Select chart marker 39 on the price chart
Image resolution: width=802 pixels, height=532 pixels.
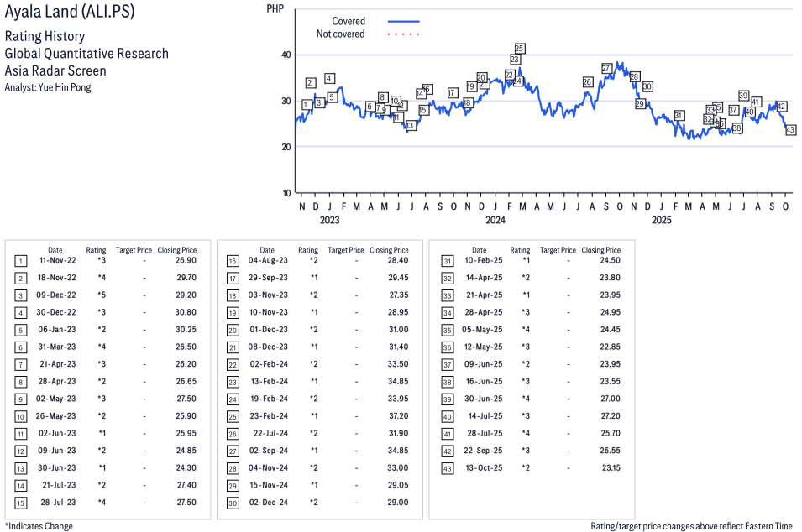click(x=743, y=96)
